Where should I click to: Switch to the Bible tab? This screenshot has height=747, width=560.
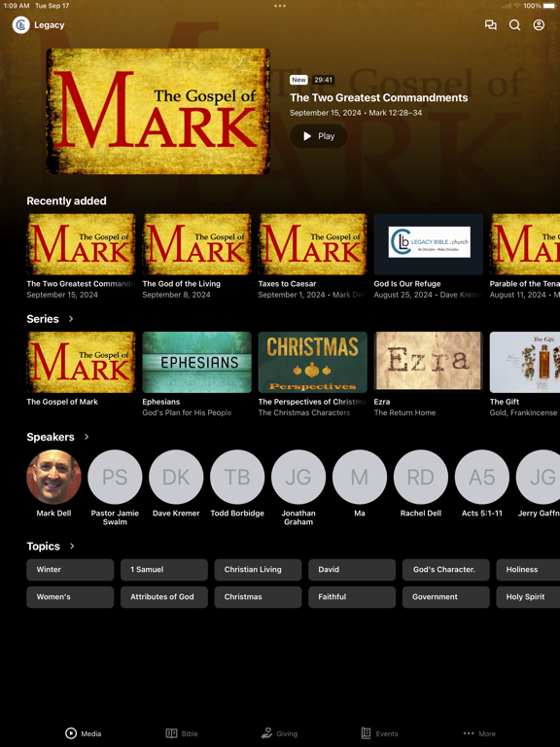click(182, 733)
